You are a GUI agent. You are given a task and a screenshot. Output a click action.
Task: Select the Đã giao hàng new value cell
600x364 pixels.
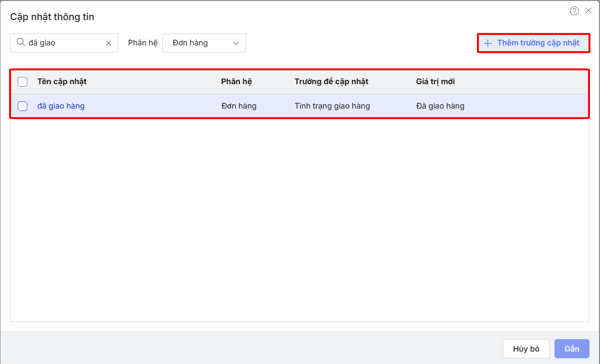point(440,106)
